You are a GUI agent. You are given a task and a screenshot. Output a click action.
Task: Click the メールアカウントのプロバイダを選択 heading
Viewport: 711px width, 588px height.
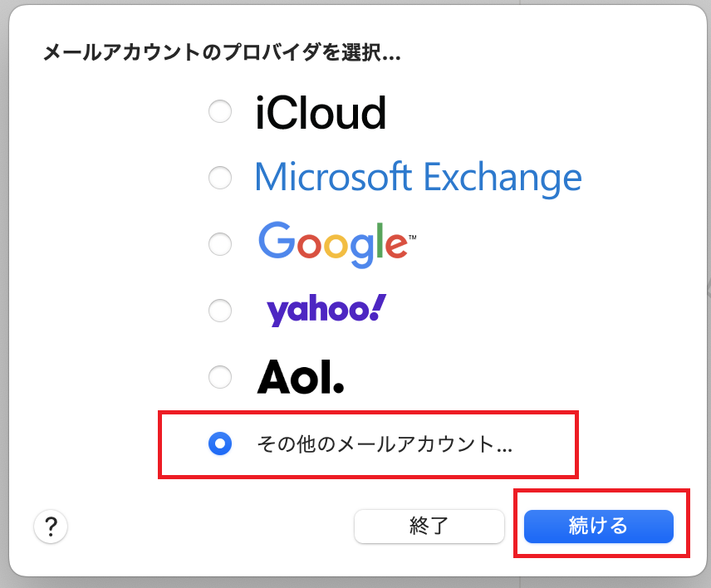[x=222, y=52]
